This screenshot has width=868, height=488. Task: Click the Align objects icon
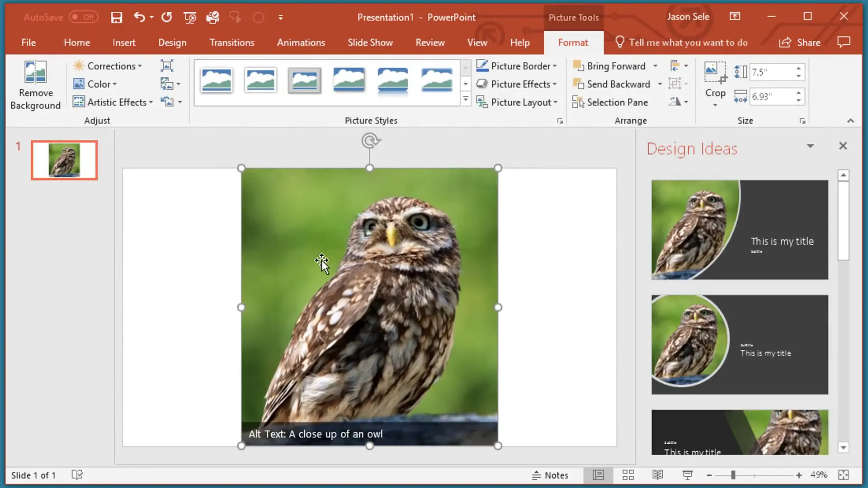[x=675, y=66]
